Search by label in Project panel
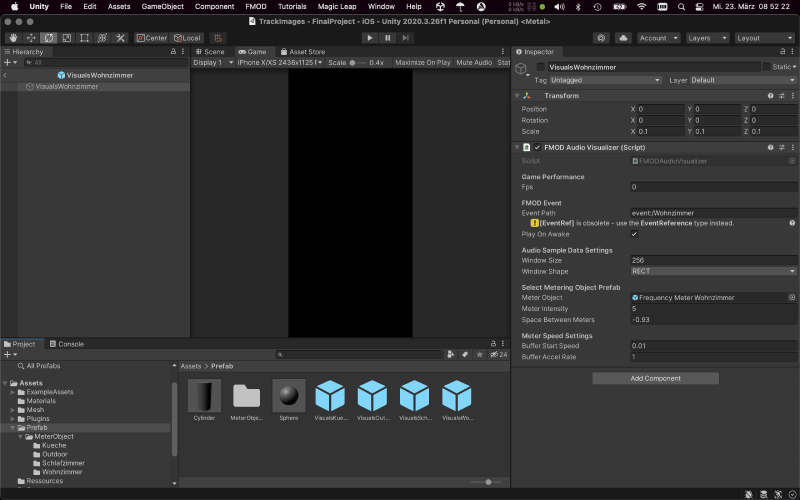800x500 pixels. 465,354
